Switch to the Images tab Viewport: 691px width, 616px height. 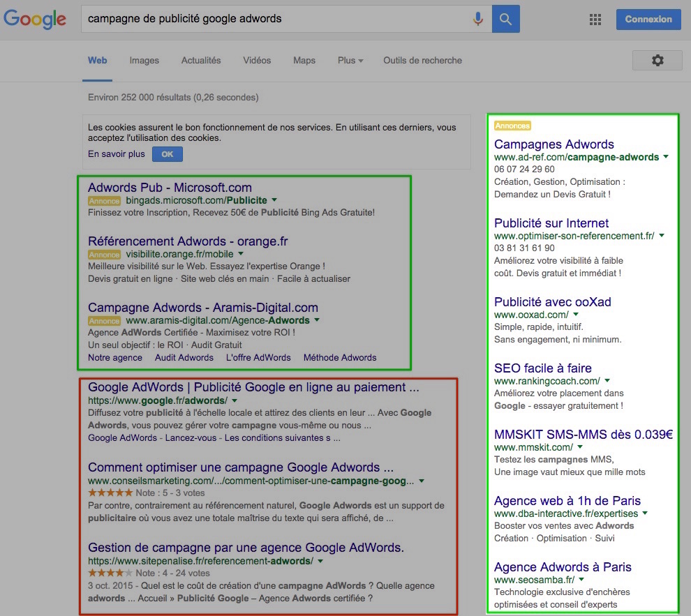click(x=144, y=60)
